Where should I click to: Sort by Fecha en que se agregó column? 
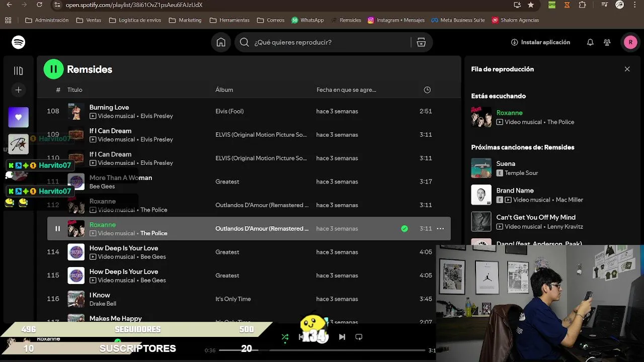click(346, 90)
